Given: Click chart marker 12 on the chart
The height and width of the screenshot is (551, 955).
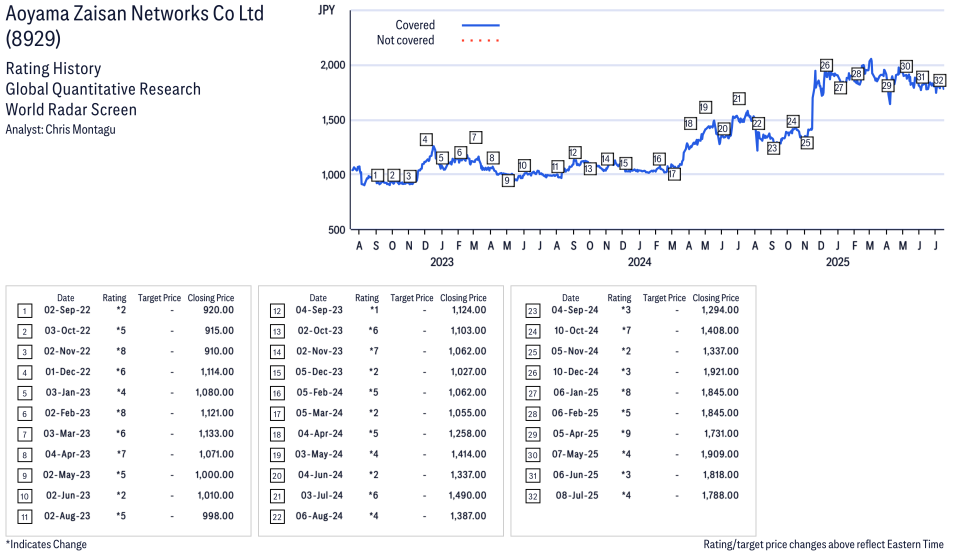Looking at the screenshot, I should tap(574, 152).
